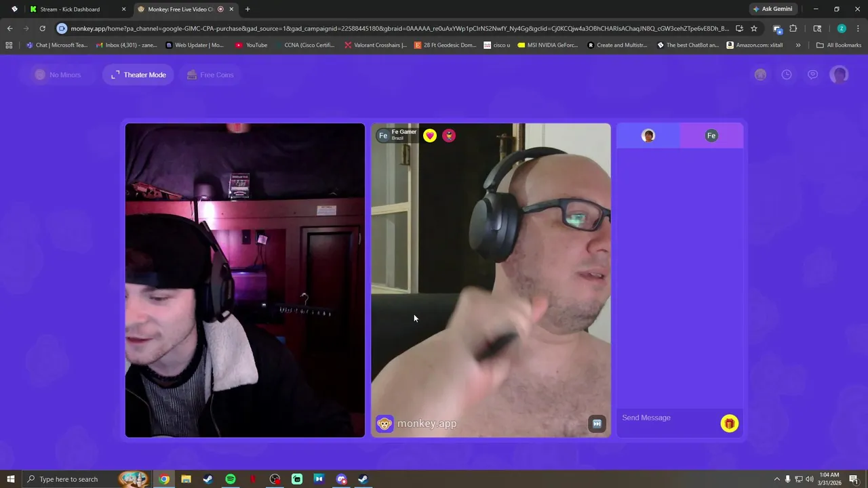Image resolution: width=868 pixels, height=488 pixels.
Task: Click the monkey.app address bar URL
Action: [x=399, y=28]
